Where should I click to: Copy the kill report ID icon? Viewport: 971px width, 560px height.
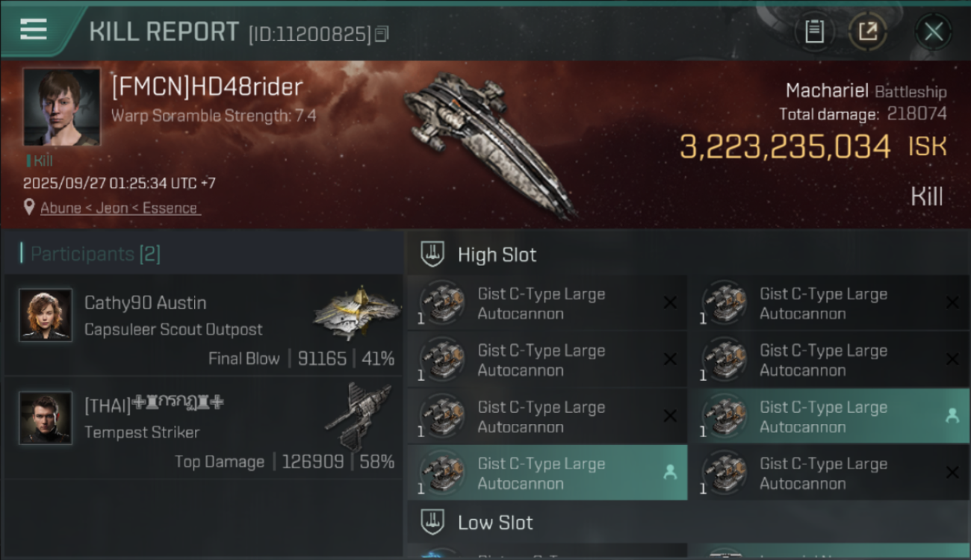click(382, 34)
